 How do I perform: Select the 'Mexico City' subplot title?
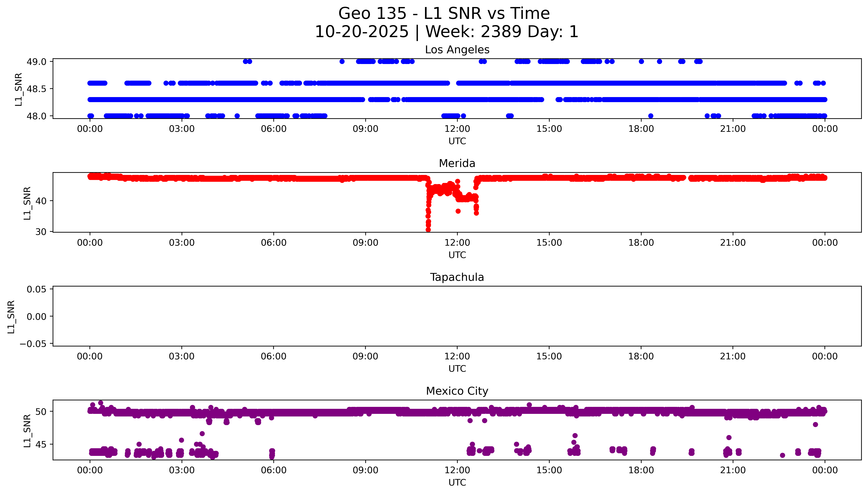(457, 391)
